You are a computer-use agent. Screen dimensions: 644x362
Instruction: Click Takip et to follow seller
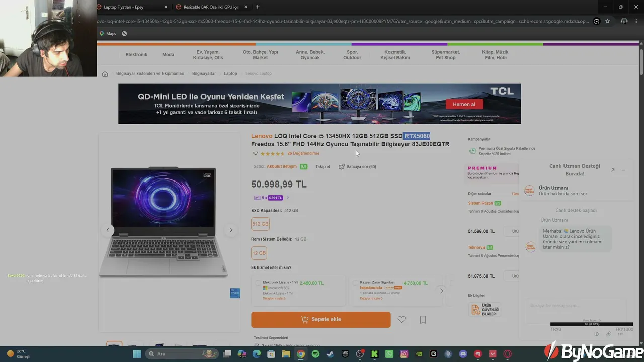coord(323,166)
